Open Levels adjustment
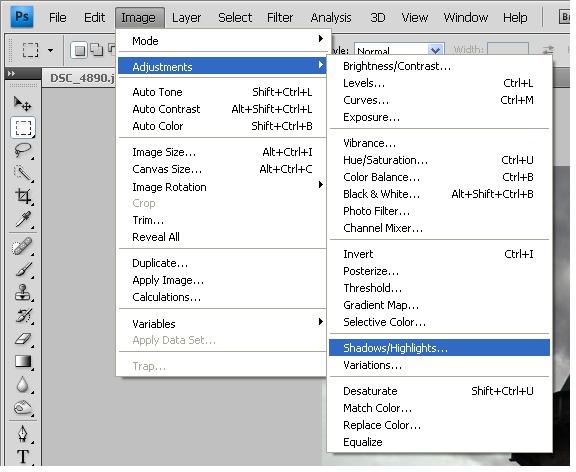Screen dimensions: 576x472 click(439, 83)
